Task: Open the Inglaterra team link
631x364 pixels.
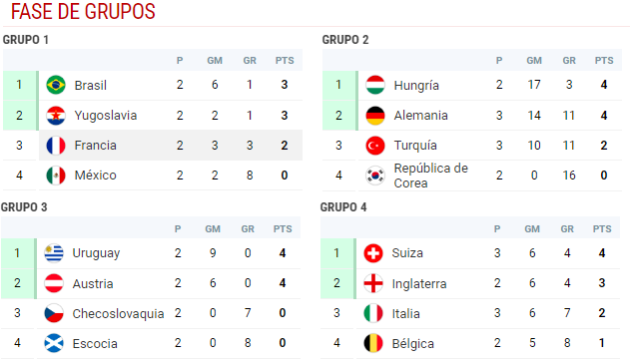Action: point(419,283)
